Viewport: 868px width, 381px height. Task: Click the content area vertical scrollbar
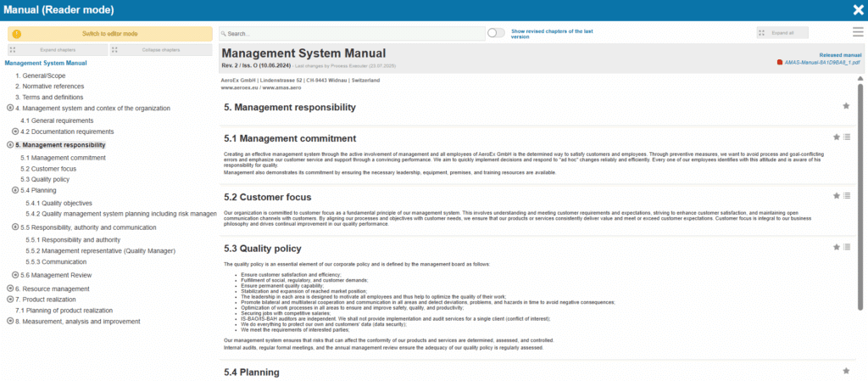tap(862, 195)
